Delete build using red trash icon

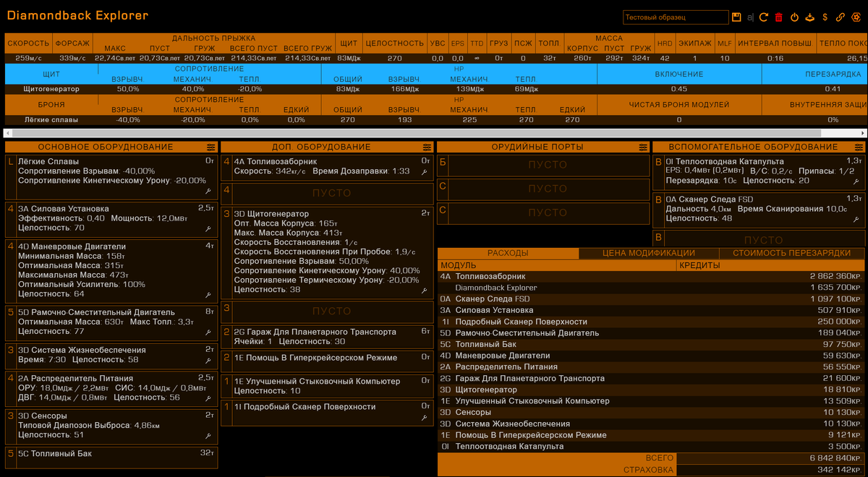tap(779, 17)
